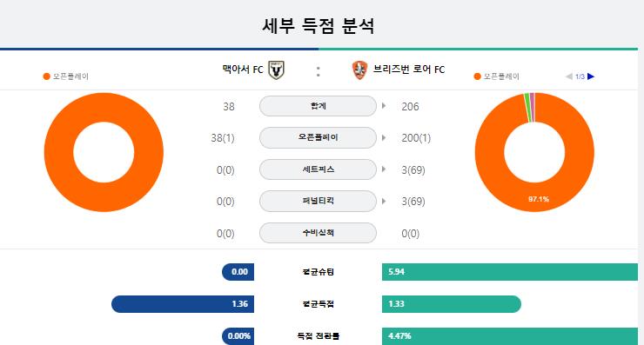Click the Brisbane Roar FC team crest
The height and width of the screenshot is (345, 644).
point(359,70)
